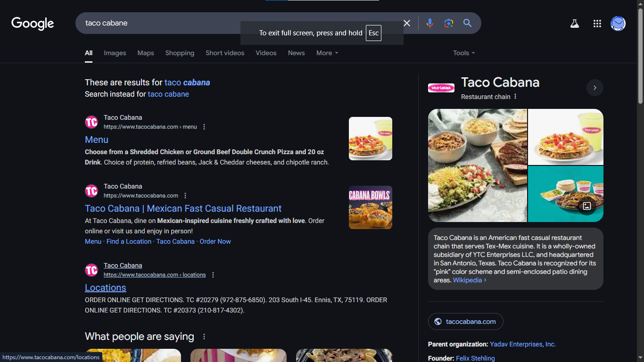Click the Felix Stehling founder link
The height and width of the screenshot is (362, 644).
click(x=475, y=358)
